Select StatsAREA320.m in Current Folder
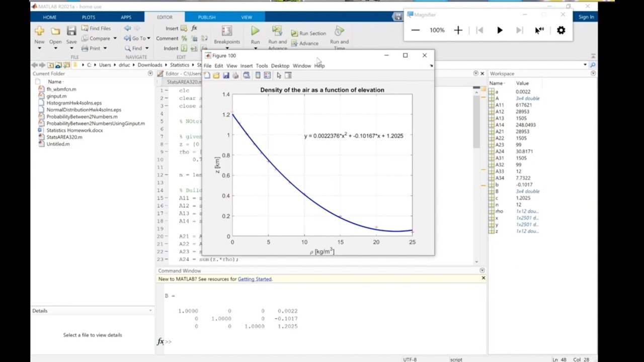The height and width of the screenshot is (362, 644). tap(64, 137)
